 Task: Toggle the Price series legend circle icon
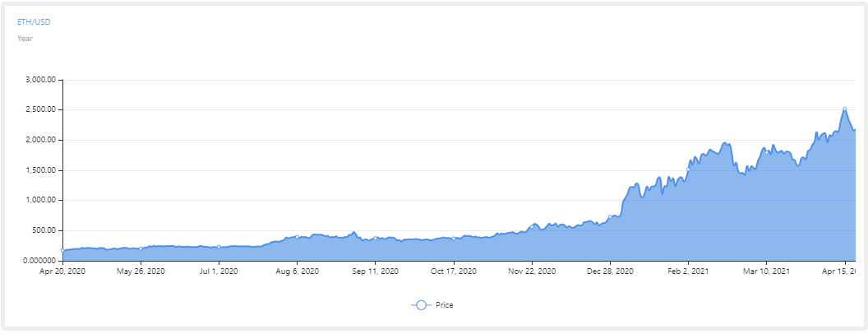tap(421, 305)
